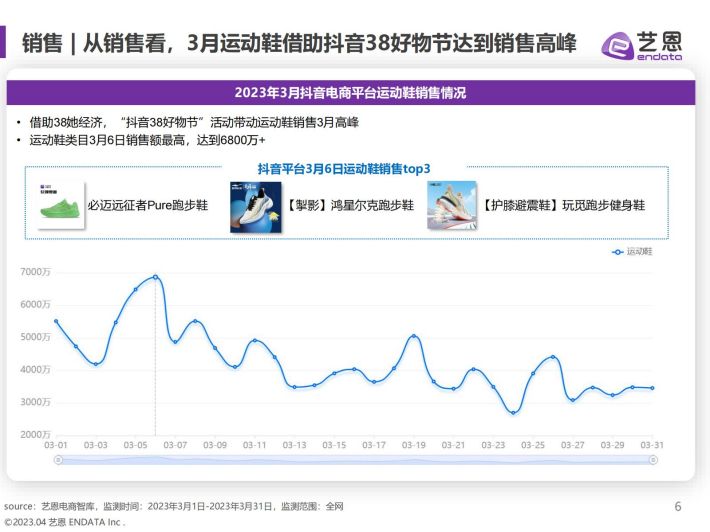Click the heading 抖音平台3月6日运动鞋销售top3

pyautogui.click(x=344, y=169)
